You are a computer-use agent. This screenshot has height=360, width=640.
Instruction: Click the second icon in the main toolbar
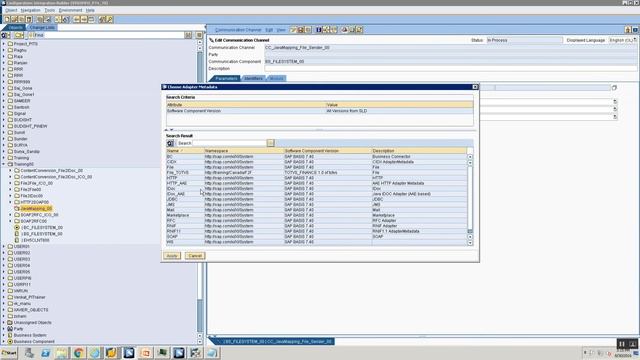click(x=14, y=20)
